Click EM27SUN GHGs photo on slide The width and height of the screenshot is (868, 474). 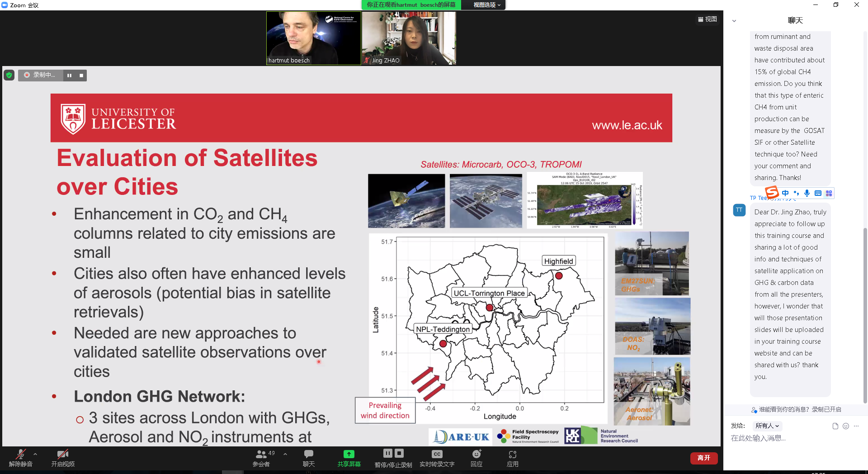(652, 264)
